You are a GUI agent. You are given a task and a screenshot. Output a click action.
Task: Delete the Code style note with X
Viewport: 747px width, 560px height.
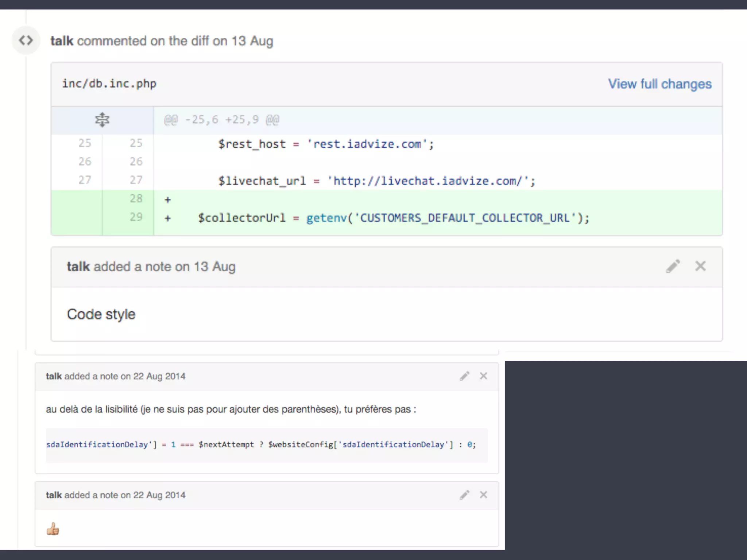point(700,266)
